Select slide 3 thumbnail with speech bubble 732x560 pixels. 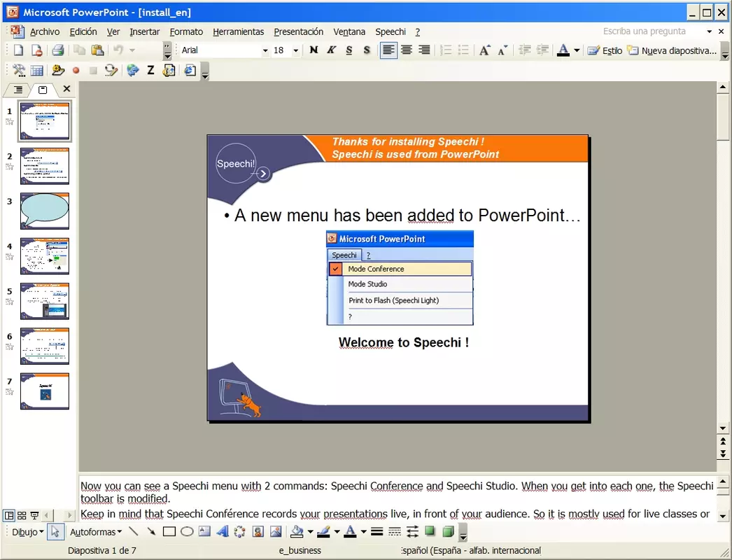click(44, 211)
